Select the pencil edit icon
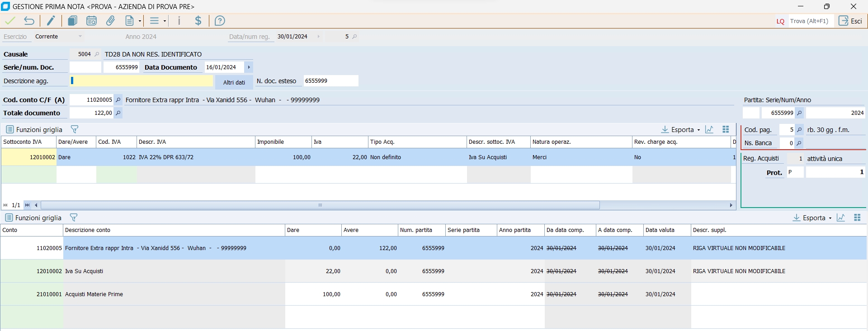This screenshot has width=868, height=331. 51,21
